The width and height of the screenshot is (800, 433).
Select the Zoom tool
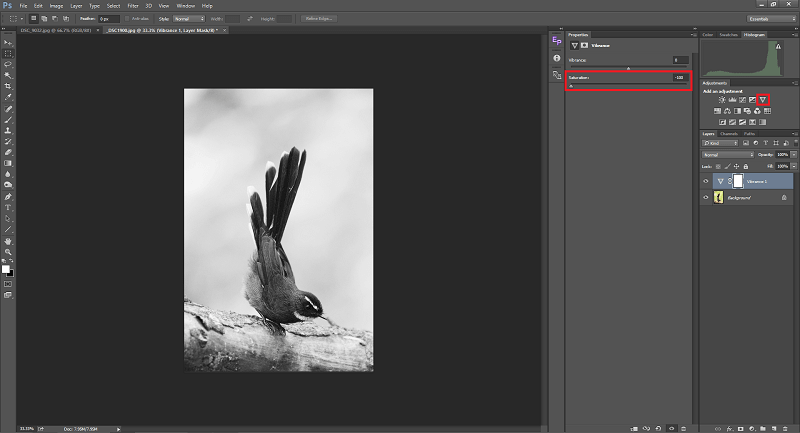coord(8,251)
